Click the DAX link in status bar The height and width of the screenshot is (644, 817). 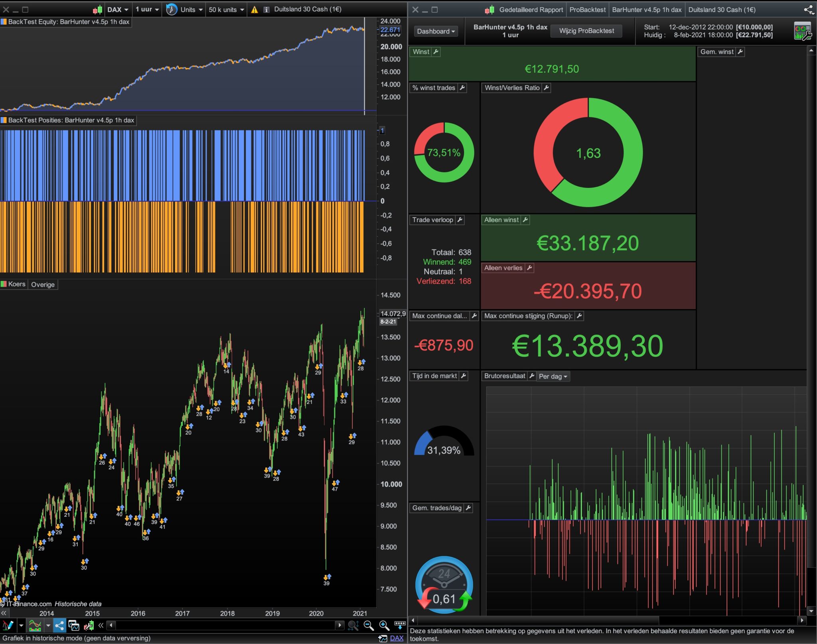396,638
